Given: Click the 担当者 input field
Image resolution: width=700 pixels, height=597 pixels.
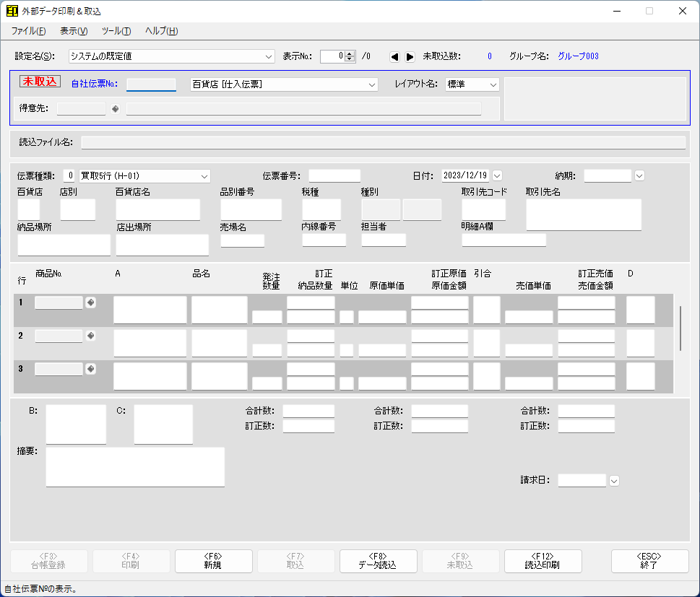Looking at the screenshot, I should click(x=384, y=240).
